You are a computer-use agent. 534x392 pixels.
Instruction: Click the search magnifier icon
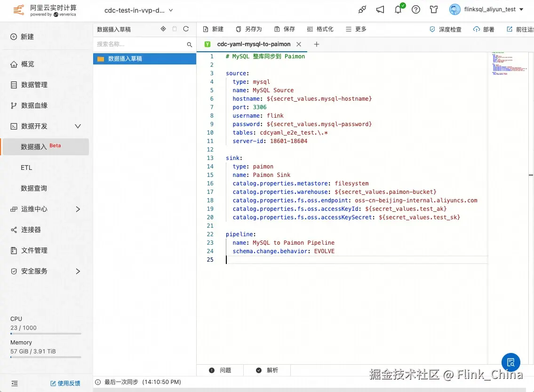(x=189, y=45)
